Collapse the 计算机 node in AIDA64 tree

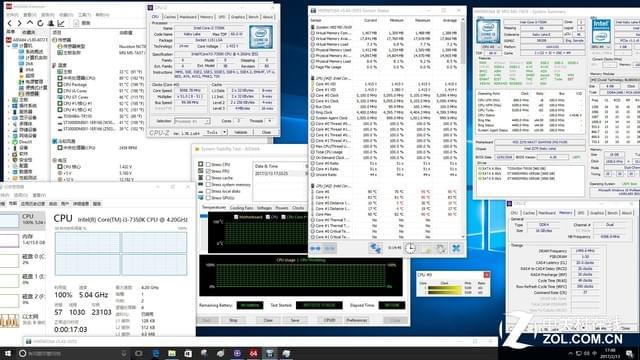point(9,46)
